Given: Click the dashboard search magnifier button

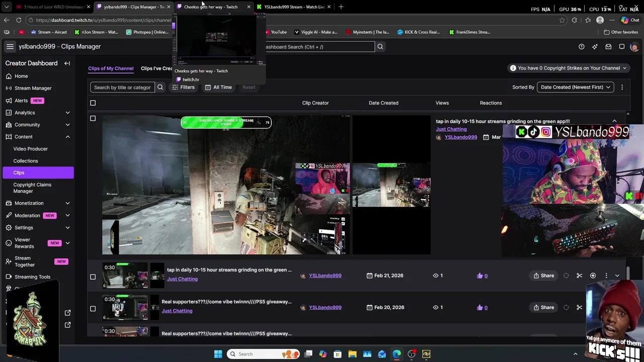Looking at the screenshot, I should click(x=380, y=47).
